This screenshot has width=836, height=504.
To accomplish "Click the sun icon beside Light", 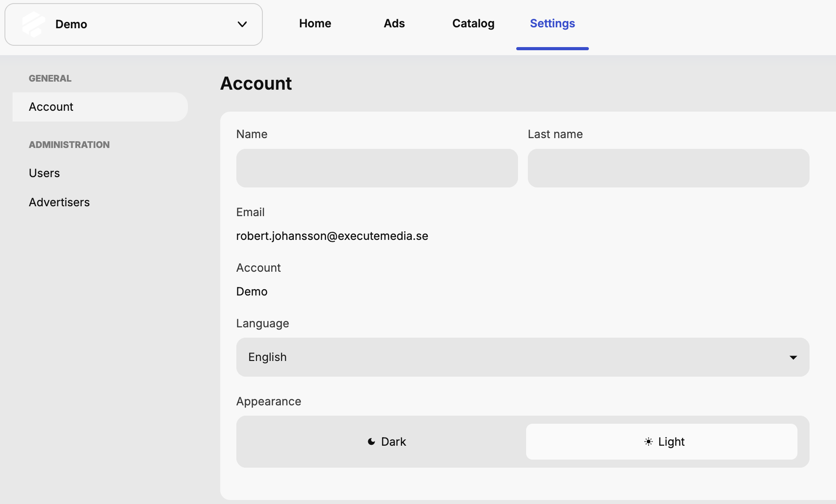I will (648, 442).
